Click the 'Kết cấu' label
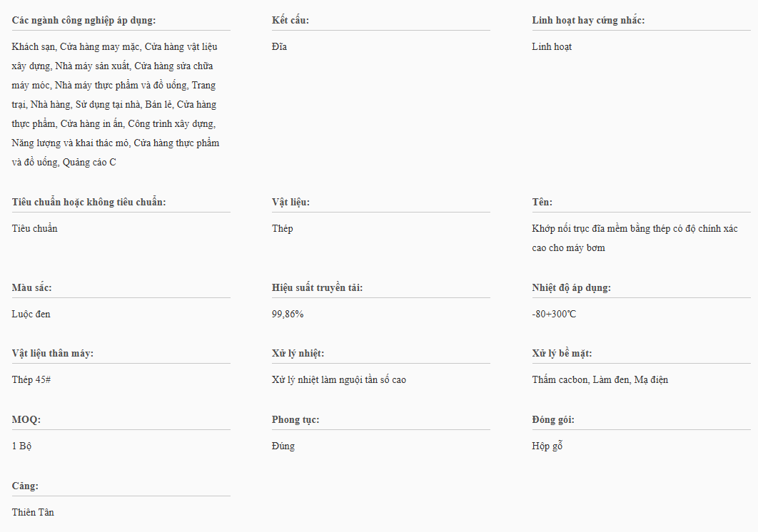The image size is (758, 532). (x=290, y=20)
